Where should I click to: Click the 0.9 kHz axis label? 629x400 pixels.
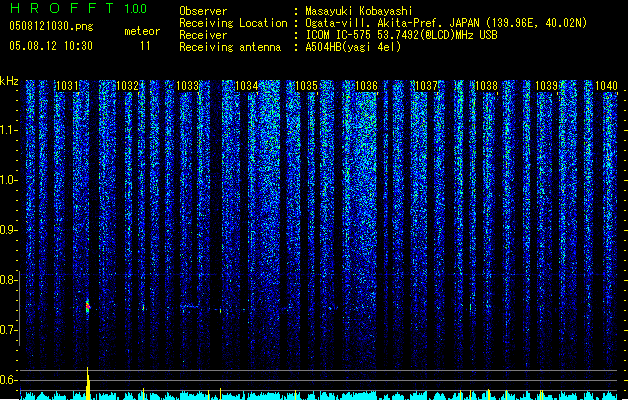[9, 230]
